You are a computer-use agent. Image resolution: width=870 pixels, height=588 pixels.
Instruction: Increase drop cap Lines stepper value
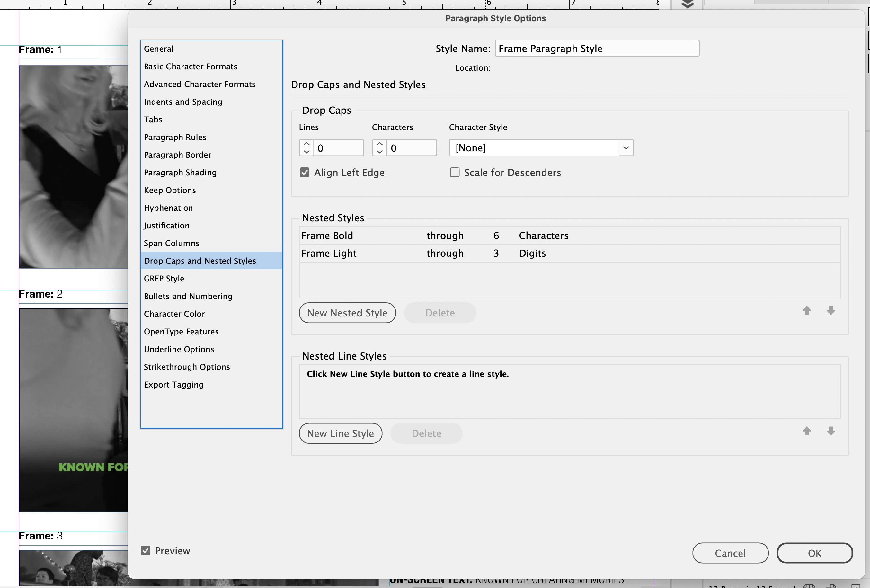306,144
